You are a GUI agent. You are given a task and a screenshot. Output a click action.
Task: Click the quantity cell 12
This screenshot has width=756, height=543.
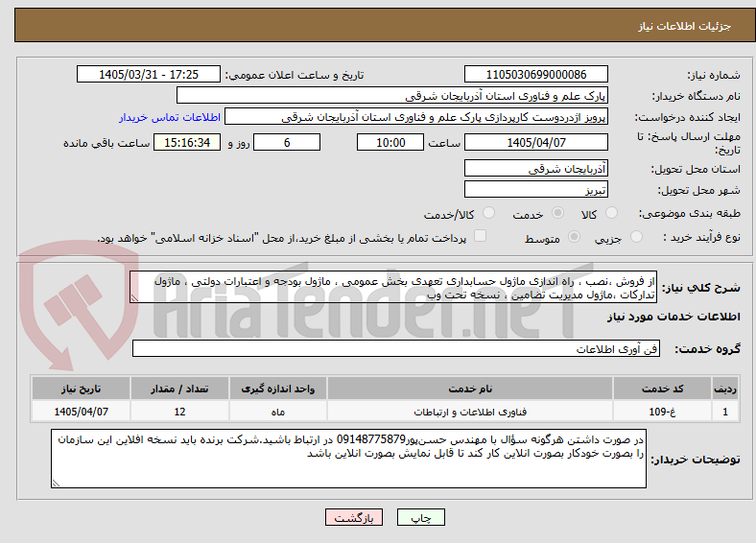pyautogui.click(x=179, y=412)
